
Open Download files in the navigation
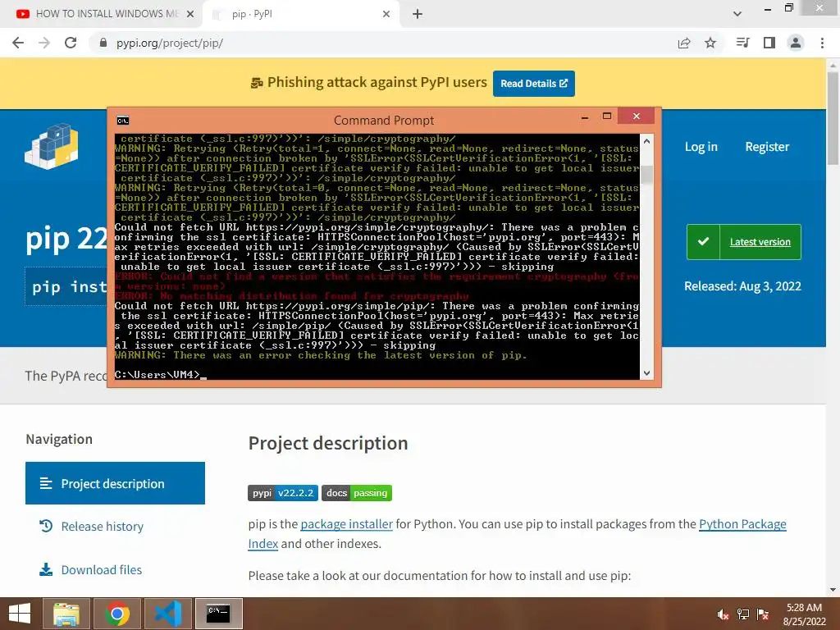click(x=101, y=569)
